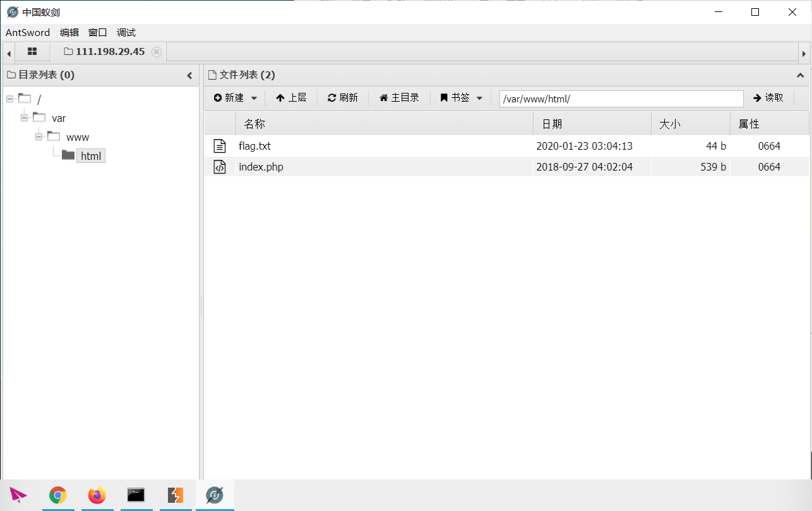The height and width of the screenshot is (511, 812).
Task: Click the 新建 button
Action: [229, 98]
